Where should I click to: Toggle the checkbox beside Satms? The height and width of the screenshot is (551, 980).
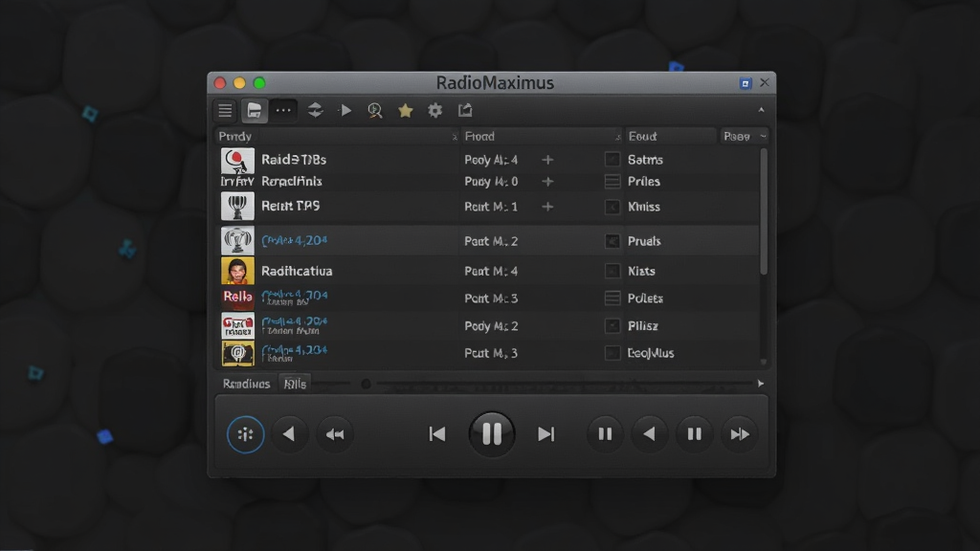(612, 160)
